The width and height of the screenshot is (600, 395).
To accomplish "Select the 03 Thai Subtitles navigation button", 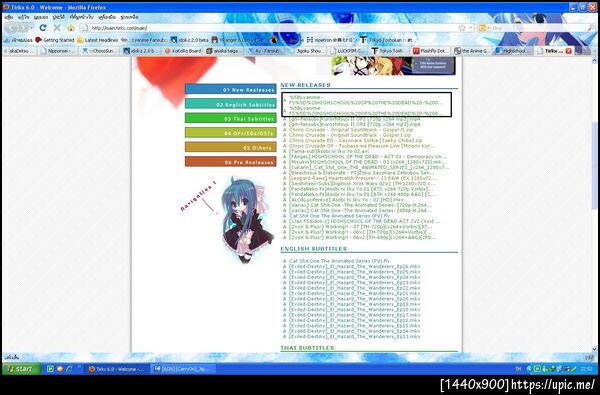I will [x=230, y=118].
